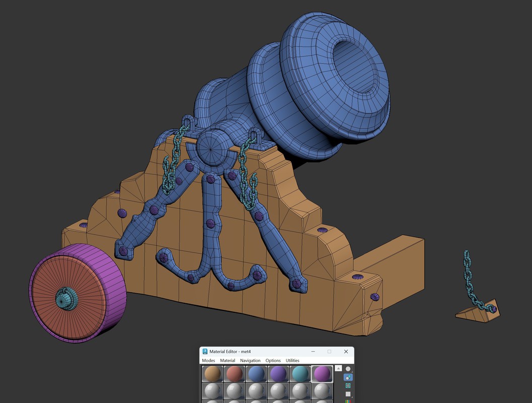Viewport: 532px width, 403px height.
Task: Select the blue material sample slot
Action: pyautogui.click(x=256, y=373)
